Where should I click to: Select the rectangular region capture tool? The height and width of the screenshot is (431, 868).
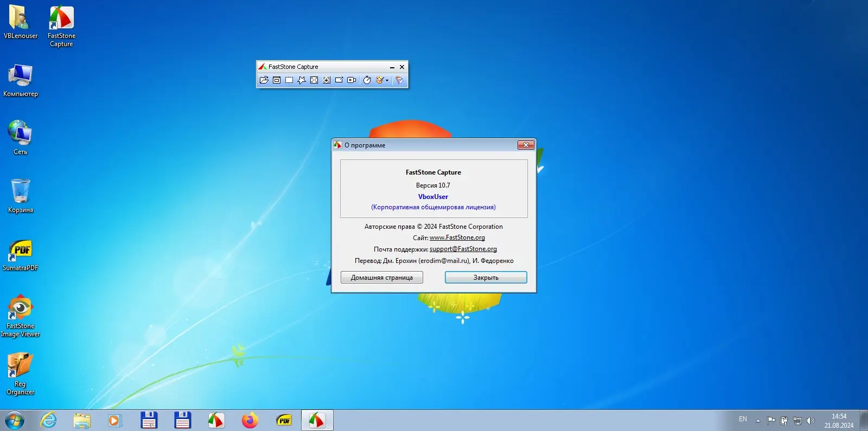pos(289,80)
